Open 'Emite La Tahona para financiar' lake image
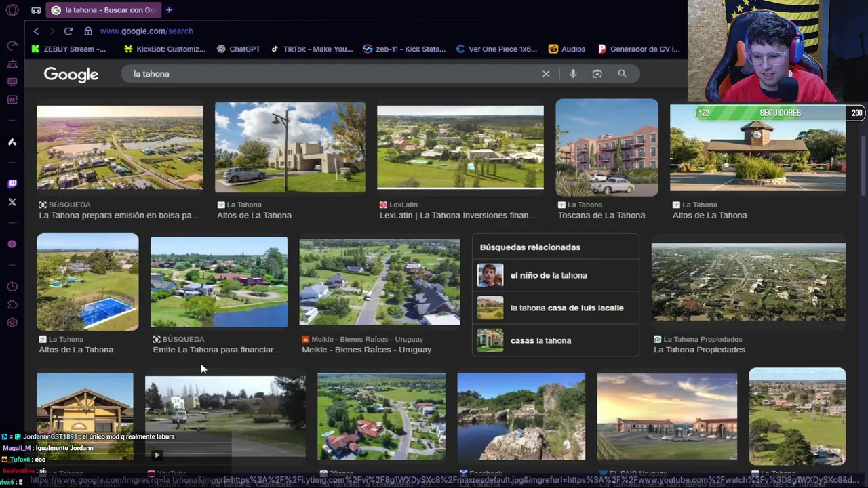868x488 pixels. coord(219,282)
